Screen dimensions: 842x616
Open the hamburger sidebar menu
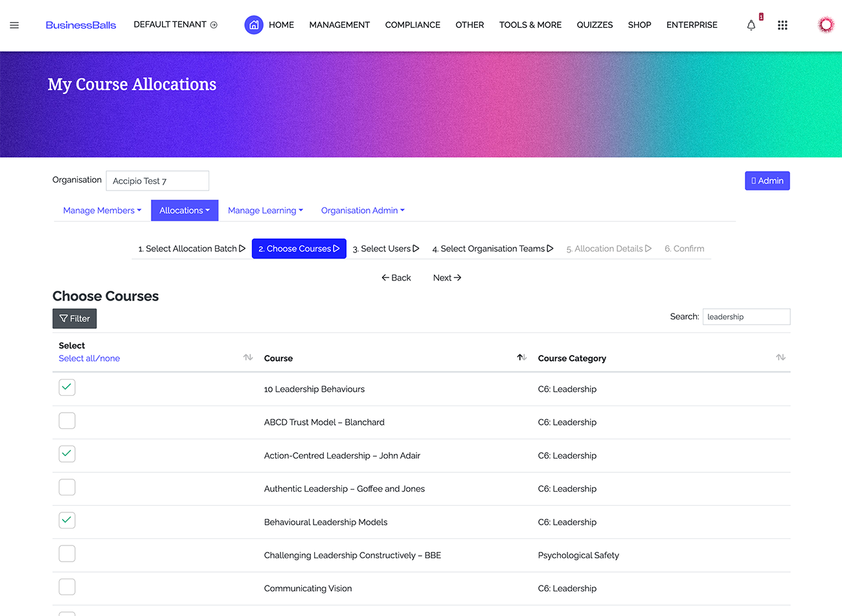pos(14,25)
